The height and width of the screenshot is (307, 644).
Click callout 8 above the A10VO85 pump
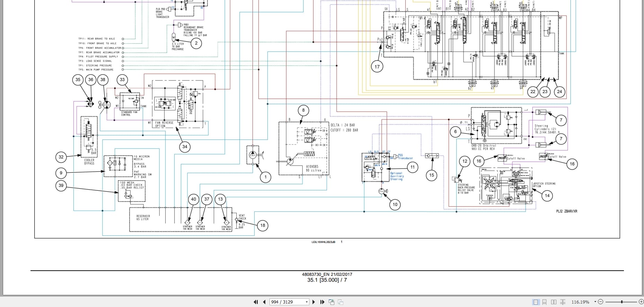[x=303, y=110]
